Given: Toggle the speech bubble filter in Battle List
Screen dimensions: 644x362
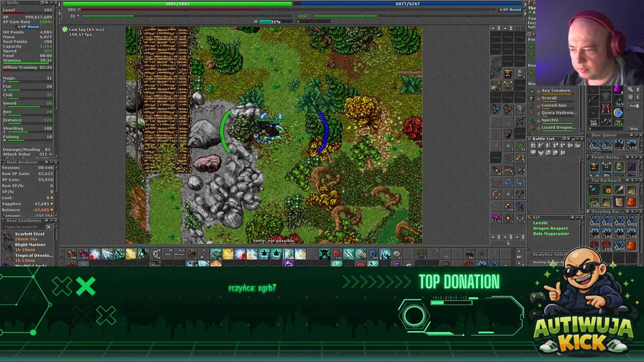Looking at the screenshot, I should [x=533, y=152].
